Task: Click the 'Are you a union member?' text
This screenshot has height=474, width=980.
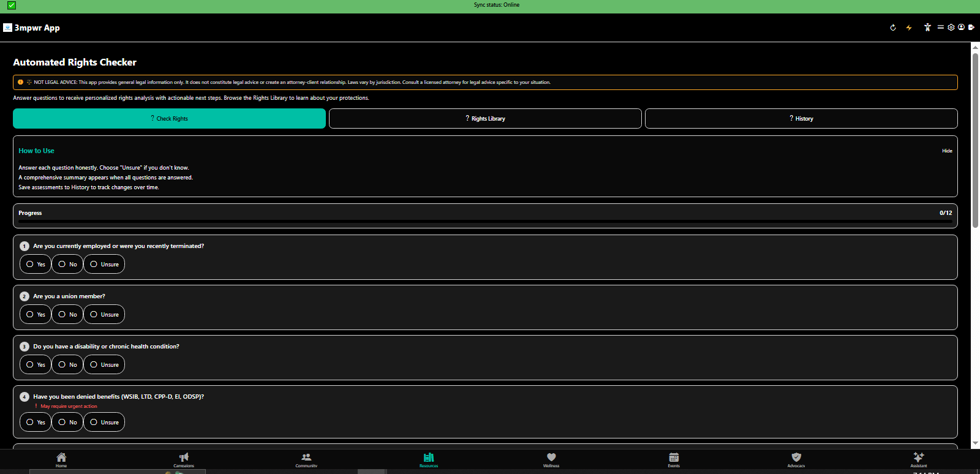Action: (69, 296)
